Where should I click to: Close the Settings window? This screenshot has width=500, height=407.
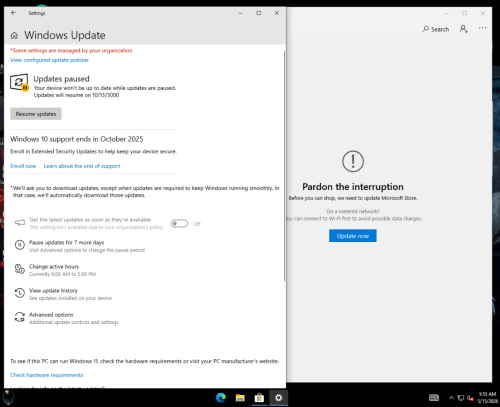coord(277,13)
